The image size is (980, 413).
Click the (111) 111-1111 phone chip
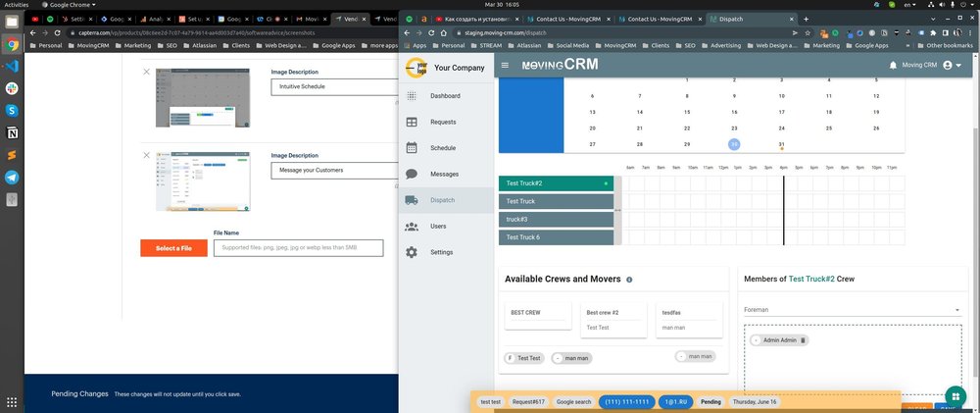click(626, 402)
